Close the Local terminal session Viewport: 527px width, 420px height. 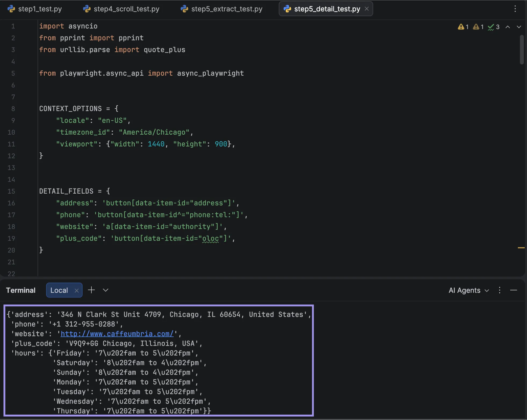click(x=77, y=290)
